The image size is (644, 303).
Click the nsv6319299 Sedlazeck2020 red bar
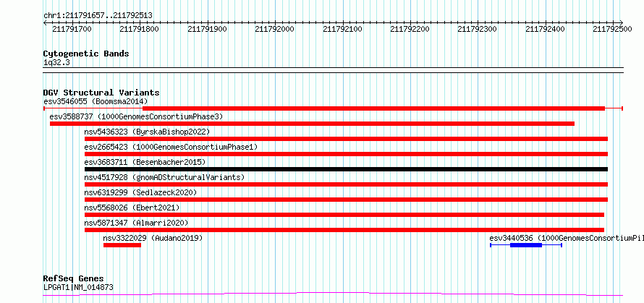tap(346, 200)
